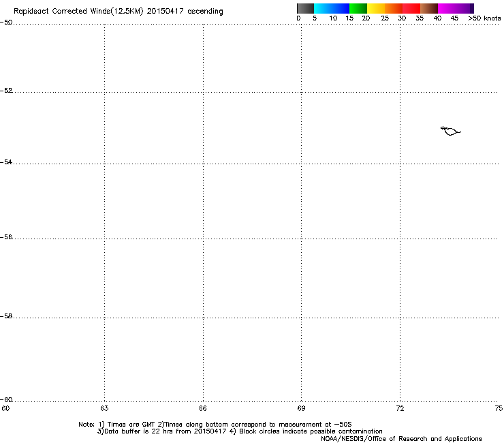504x443 pixels.
Task: Click the gray 0-5 knots color segment
Action: pyautogui.click(x=305, y=8)
